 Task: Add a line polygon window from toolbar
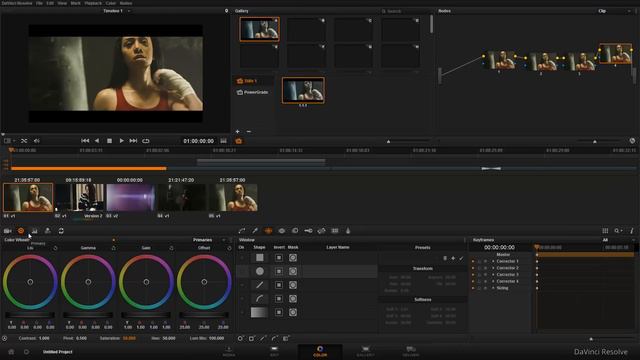coord(263,338)
